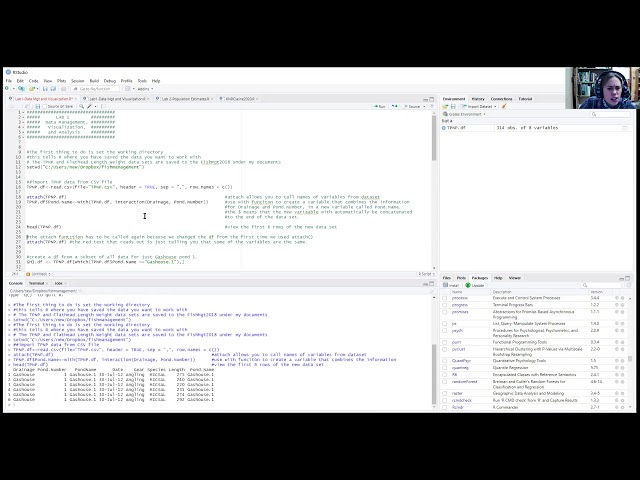Screen dimensions: 640x480
Task: Click the Open File folder icon in main toolbar
Action: click(32, 89)
